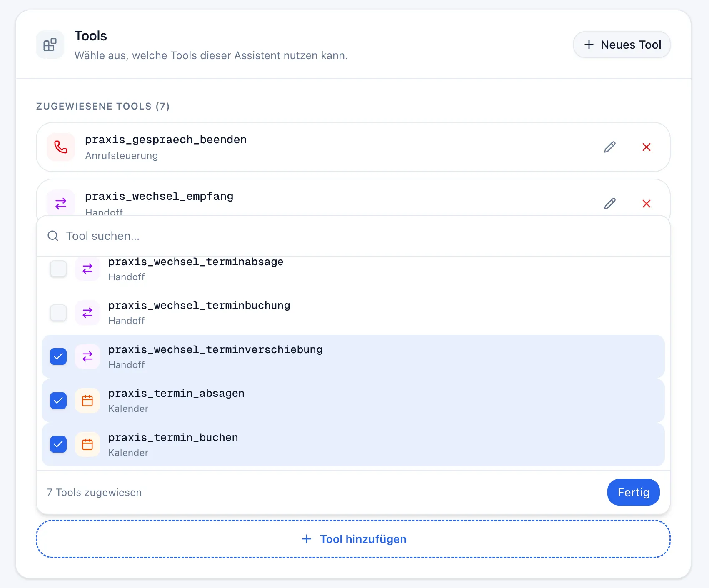Edit praxis_wechsel_empfang with the pencil icon
Viewport: 709px width, 588px height.
point(609,204)
